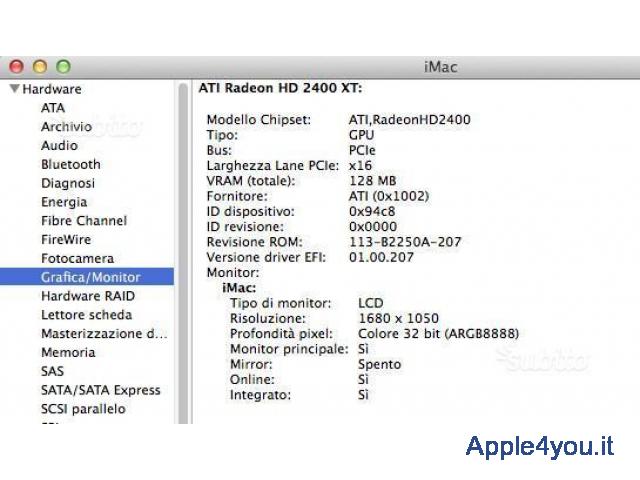Click the Integrato label
The image size is (640, 480).
260,395
